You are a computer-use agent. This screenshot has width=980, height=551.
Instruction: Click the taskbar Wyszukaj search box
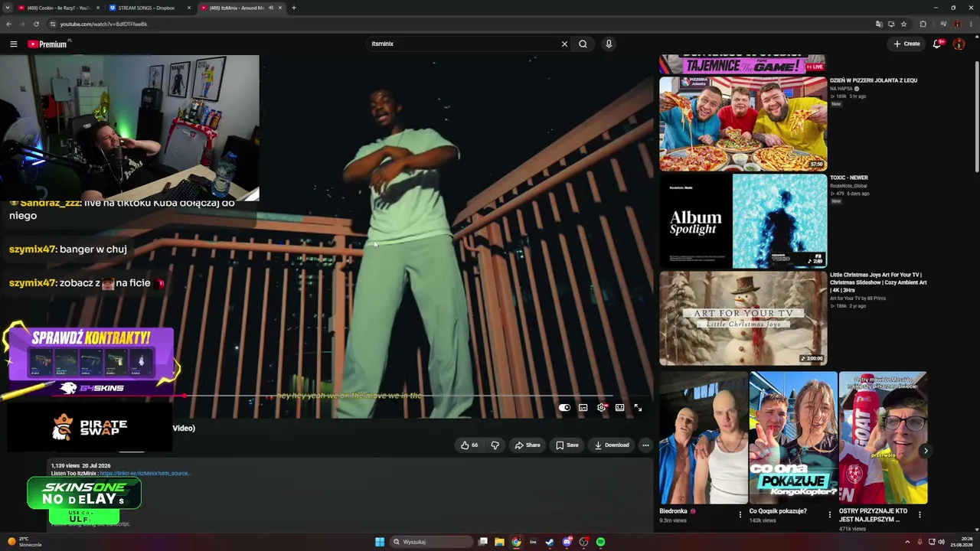click(431, 542)
